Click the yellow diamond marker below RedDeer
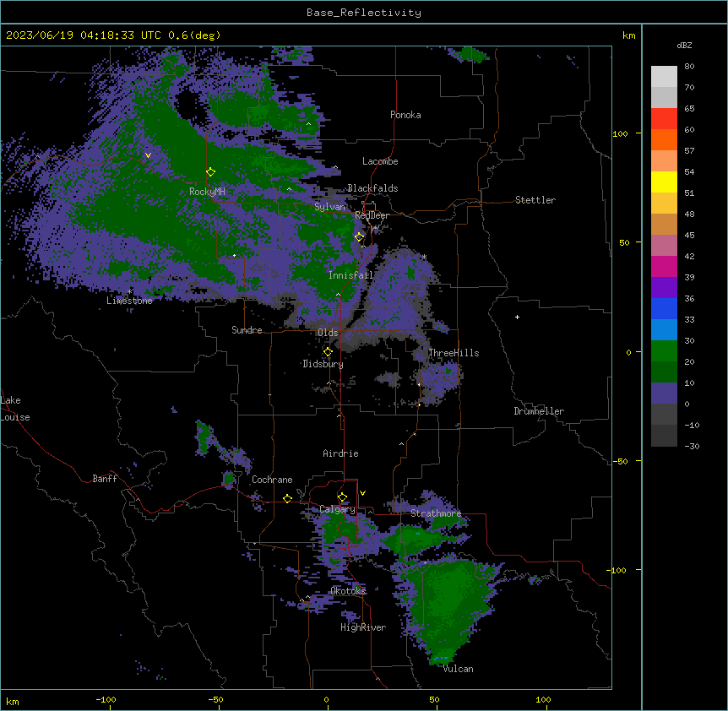This screenshot has width=728, height=711. click(359, 237)
